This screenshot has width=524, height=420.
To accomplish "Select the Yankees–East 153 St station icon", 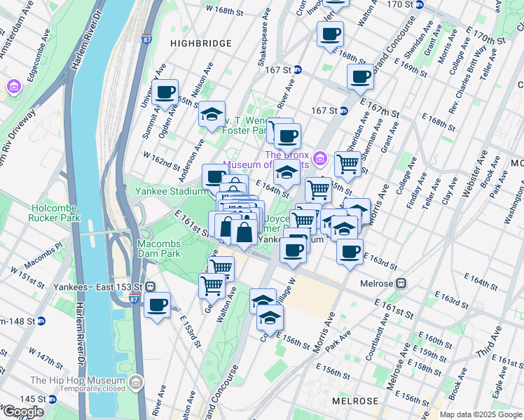I will 151,287.
